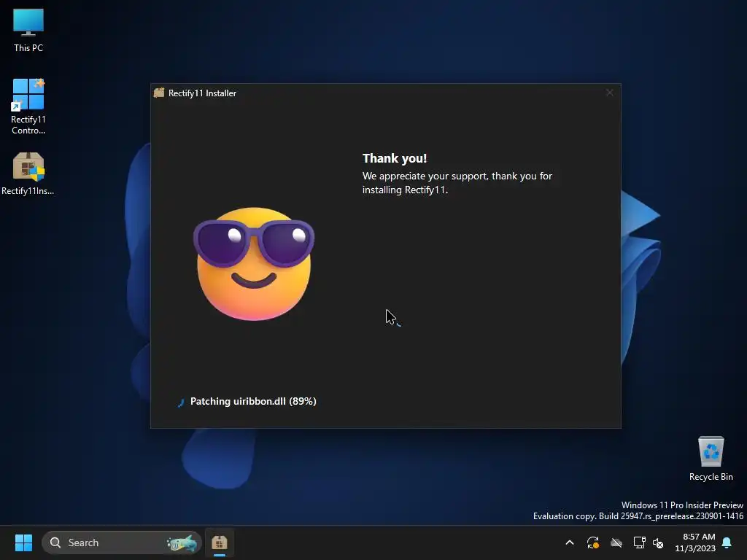
Task: Click the Rectify11 Installer taskbar icon
Action: (219, 542)
